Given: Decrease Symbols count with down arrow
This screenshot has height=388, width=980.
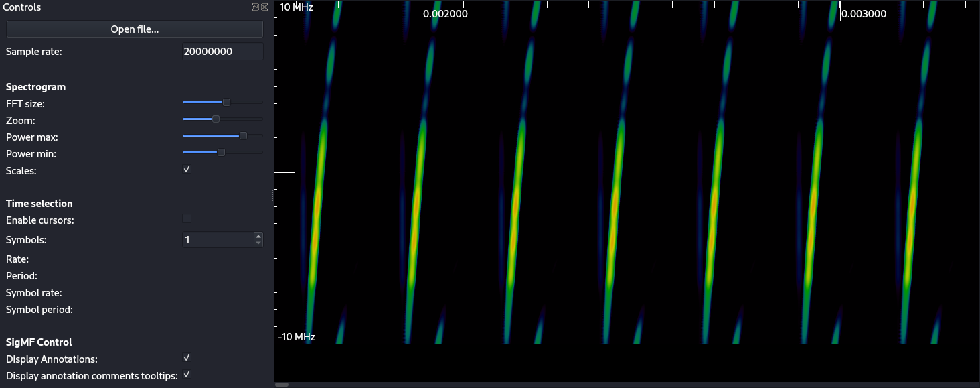Looking at the screenshot, I should [258, 243].
